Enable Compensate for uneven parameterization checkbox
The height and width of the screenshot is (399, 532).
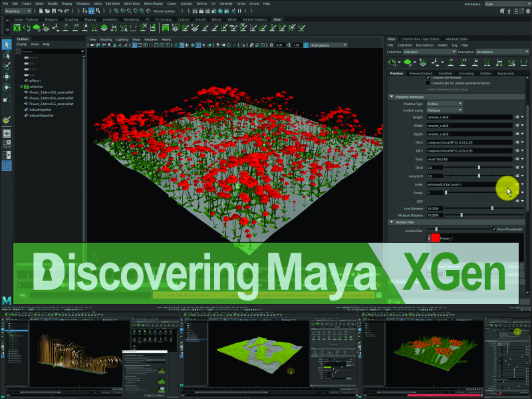tap(428, 83)
